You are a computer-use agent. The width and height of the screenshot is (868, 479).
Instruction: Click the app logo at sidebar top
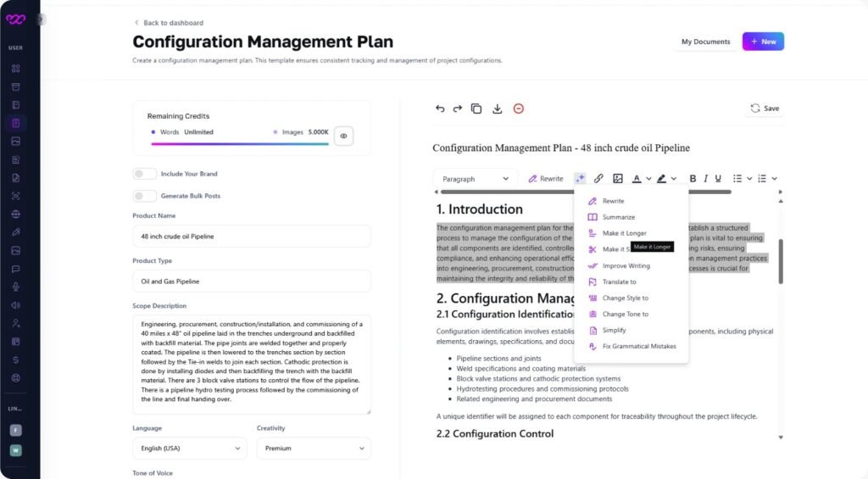tap(15, 19)
